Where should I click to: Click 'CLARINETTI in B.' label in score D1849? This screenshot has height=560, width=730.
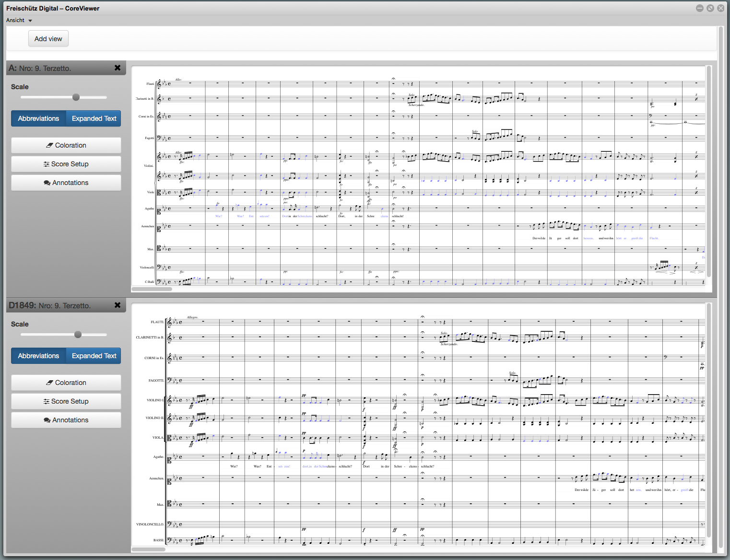pos(150,338)
